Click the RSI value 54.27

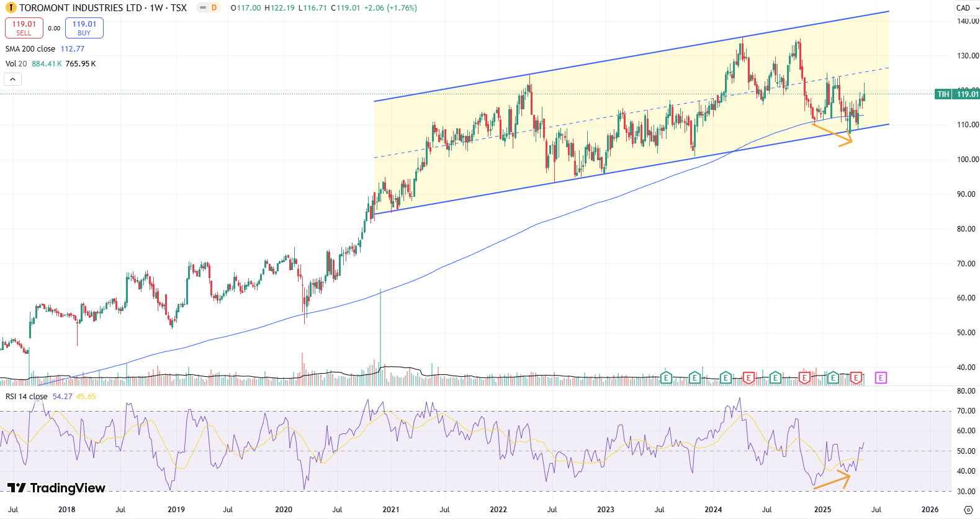[x=63, y=397]
